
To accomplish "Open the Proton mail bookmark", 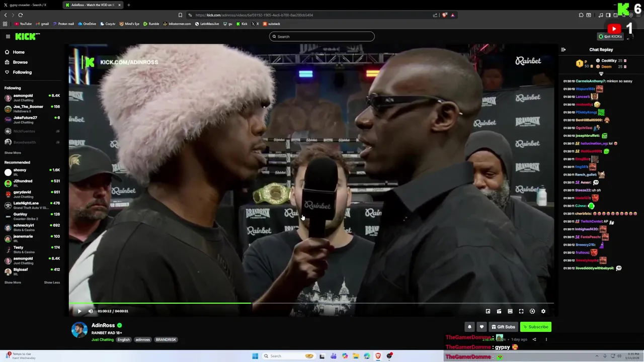I will pyautogui.click(x=63, y=24).
